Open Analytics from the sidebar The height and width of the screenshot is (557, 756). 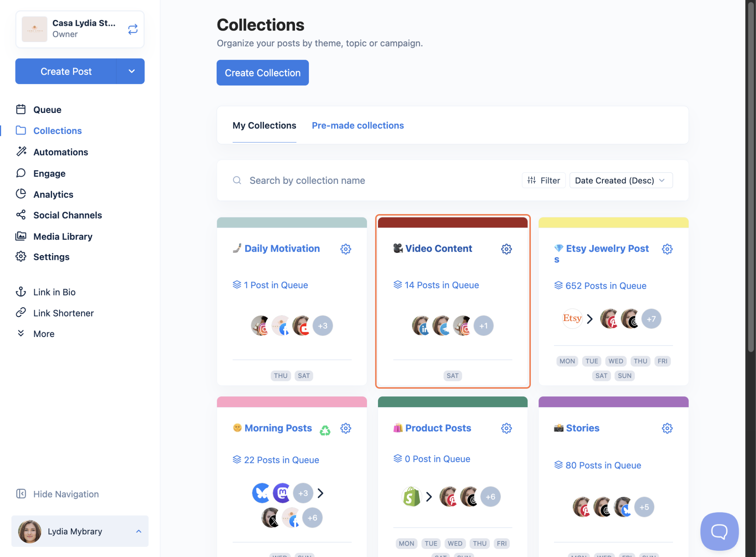[53, 195]
